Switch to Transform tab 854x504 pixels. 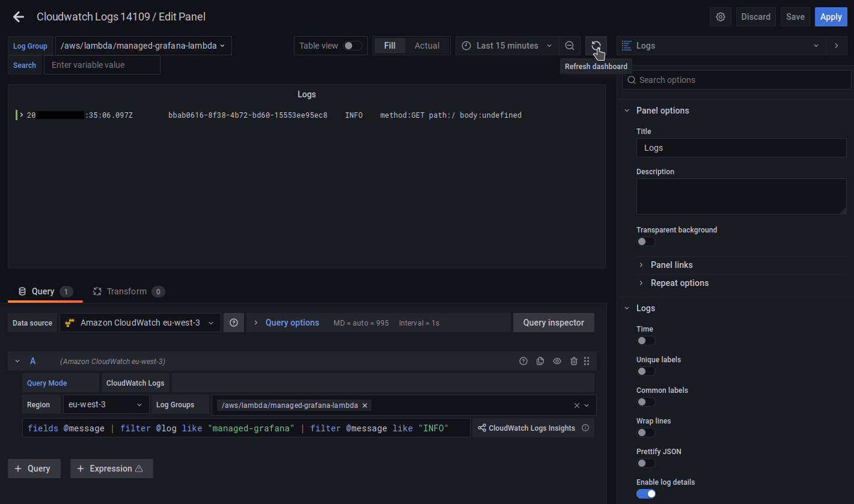(129, 291)
